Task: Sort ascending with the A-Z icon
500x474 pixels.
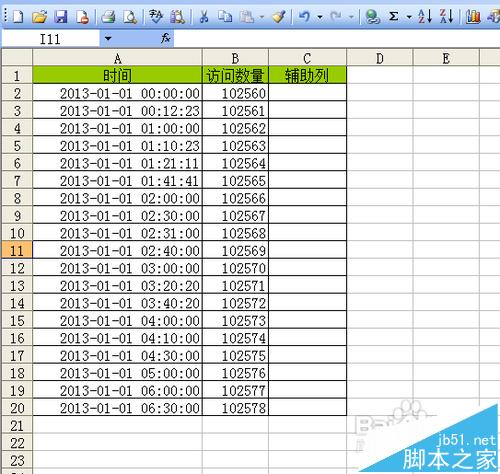Action: click(x=425, y=16)
